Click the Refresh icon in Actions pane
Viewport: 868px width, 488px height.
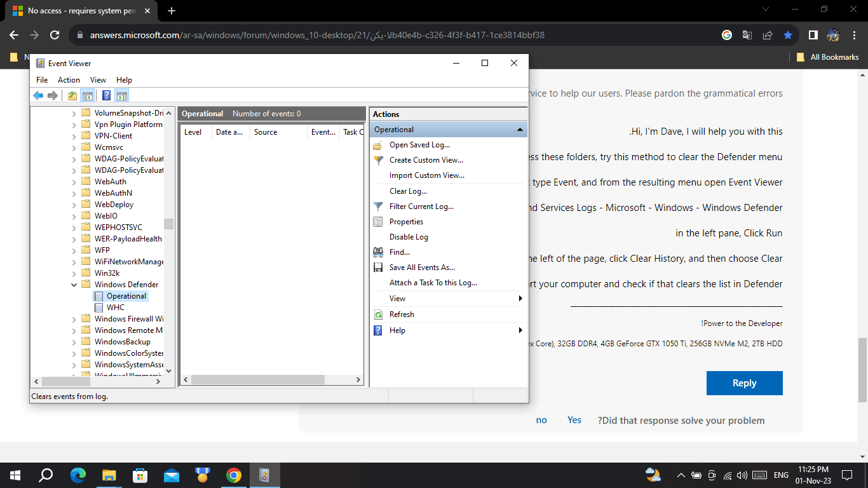pyautogui.click(x=378, y=315)
